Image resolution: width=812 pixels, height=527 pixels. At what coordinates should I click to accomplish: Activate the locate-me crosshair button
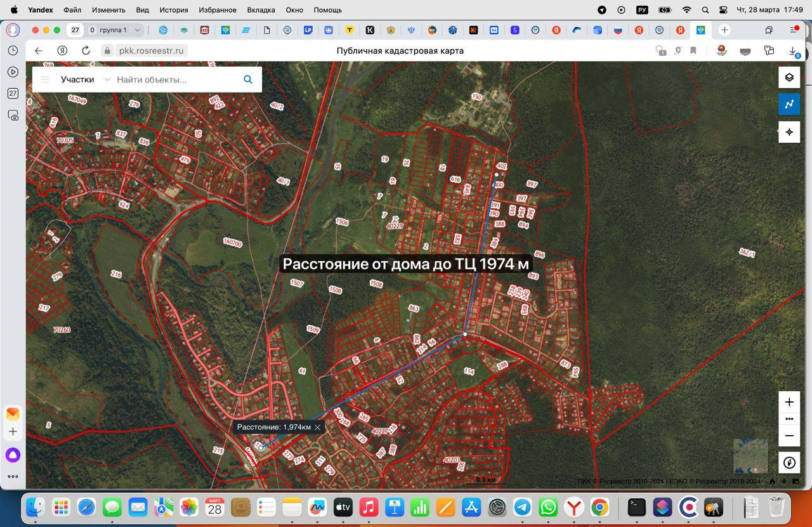789,132
